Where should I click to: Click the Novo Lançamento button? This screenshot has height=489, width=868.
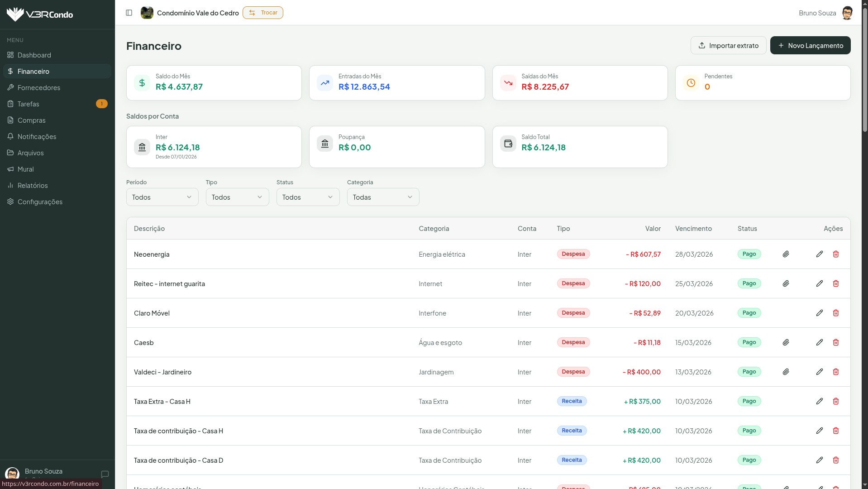[810, 45]
